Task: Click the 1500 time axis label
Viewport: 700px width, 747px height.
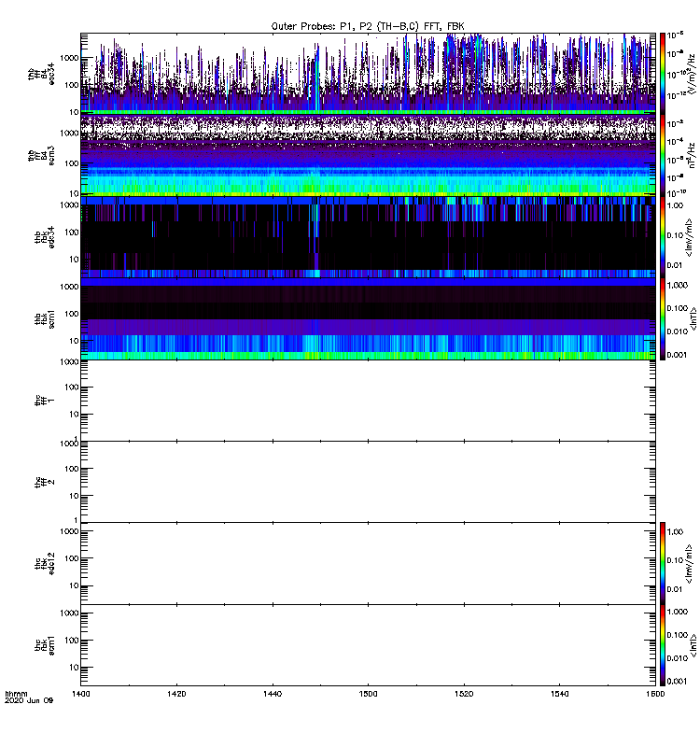Action: [x=368, y=694]
